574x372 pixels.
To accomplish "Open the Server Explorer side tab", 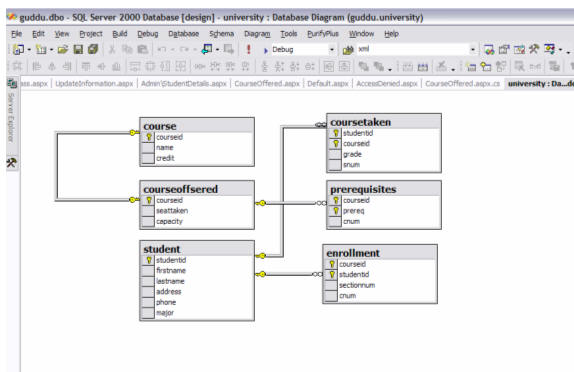I will pos(11,118).
